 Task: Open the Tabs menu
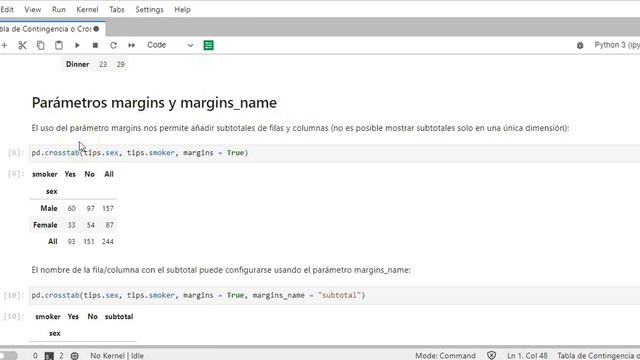117,9
